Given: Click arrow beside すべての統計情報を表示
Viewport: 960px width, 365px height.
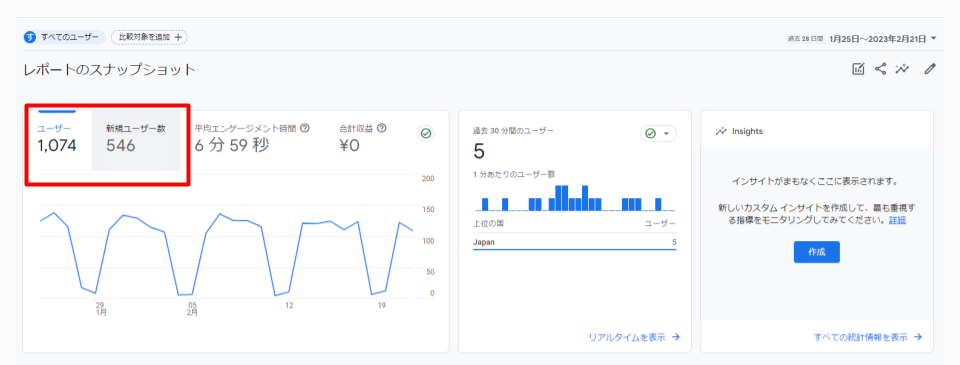Looking at the screenshot, I should coord(918,337).
